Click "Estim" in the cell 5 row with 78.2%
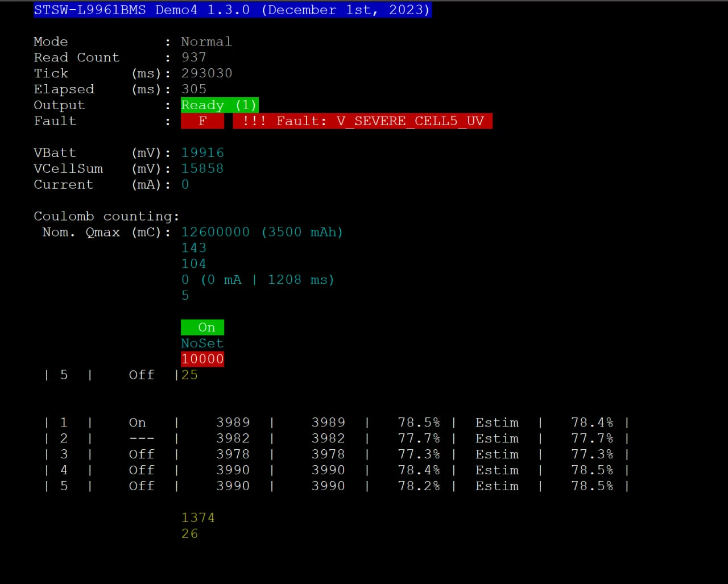This screenshot has height=584, width=728. (x=497, y=487)
